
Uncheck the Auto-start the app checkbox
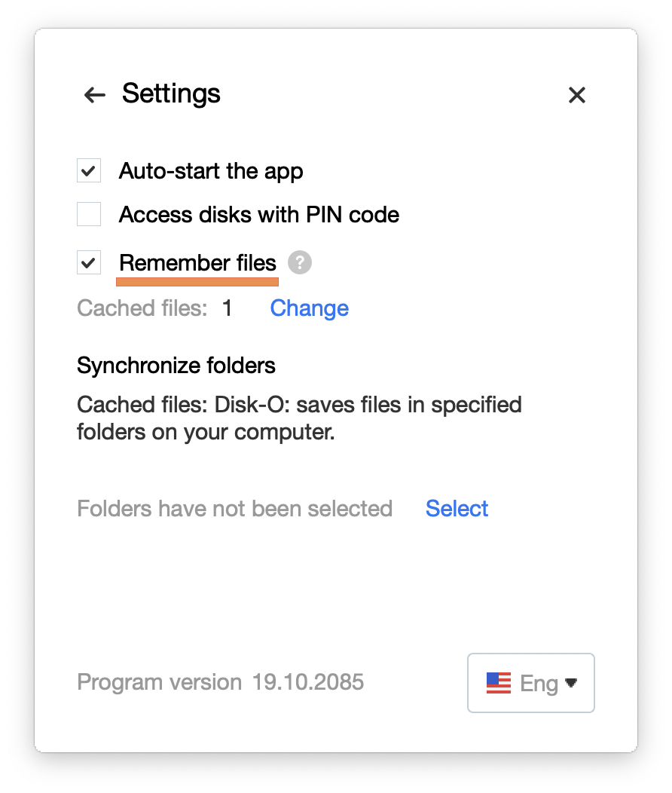click(89, 170)
